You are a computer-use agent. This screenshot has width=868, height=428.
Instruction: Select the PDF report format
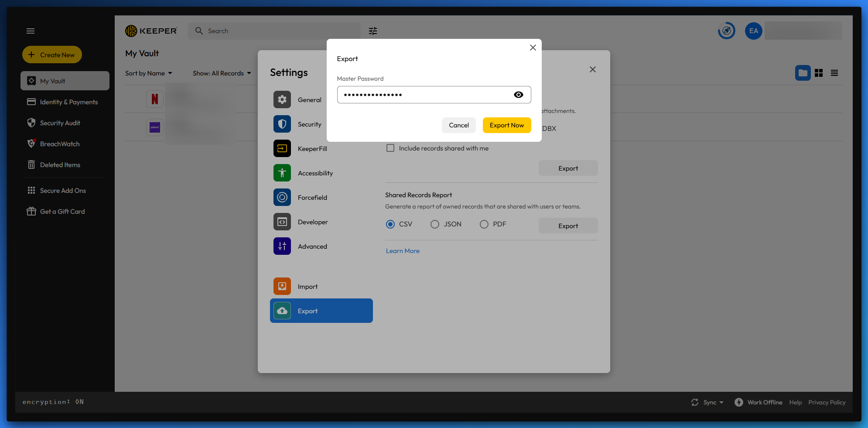(484, 224)
